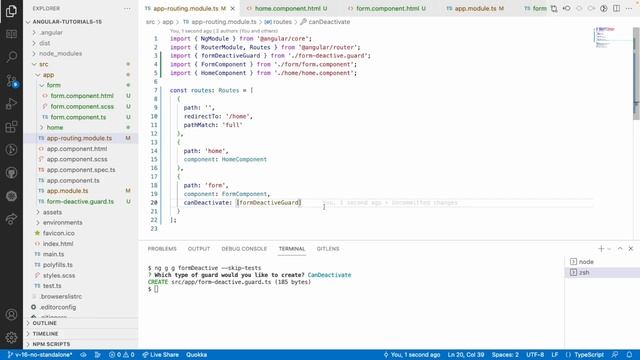Switch to the app.module.ts editor tab

point(475,9)
